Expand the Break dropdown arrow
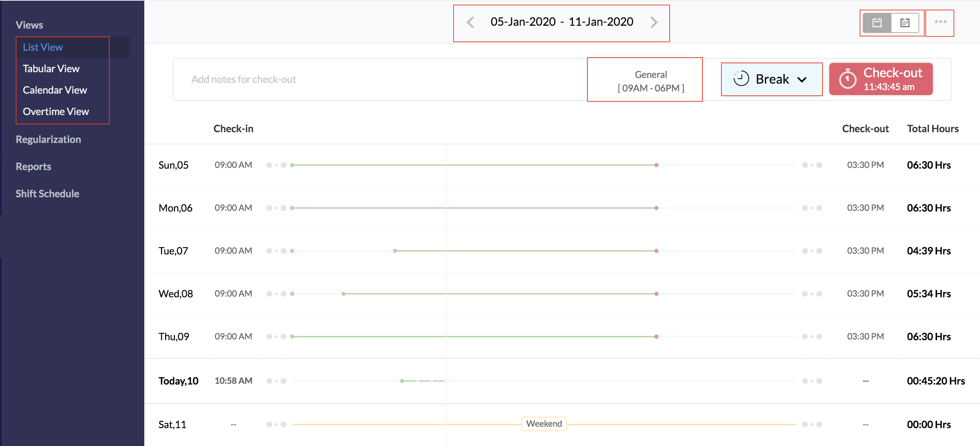 coord(802,80)
